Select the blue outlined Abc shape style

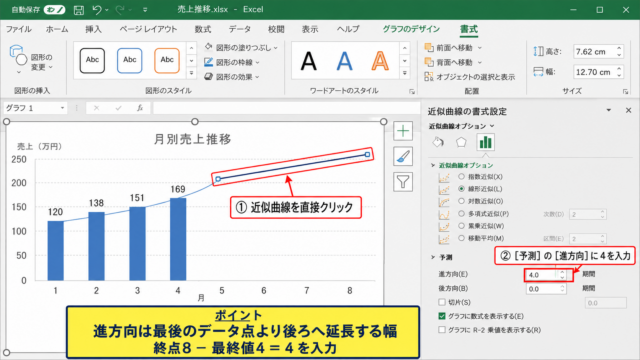click(x=129, y=60)
